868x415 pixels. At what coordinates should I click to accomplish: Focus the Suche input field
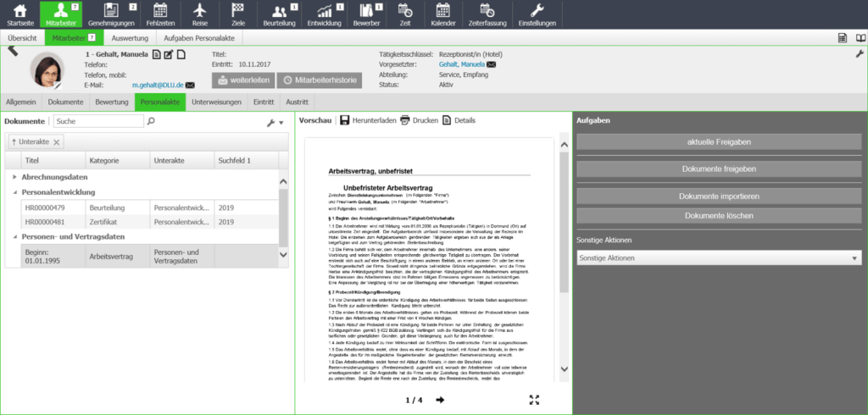[98, 121]
